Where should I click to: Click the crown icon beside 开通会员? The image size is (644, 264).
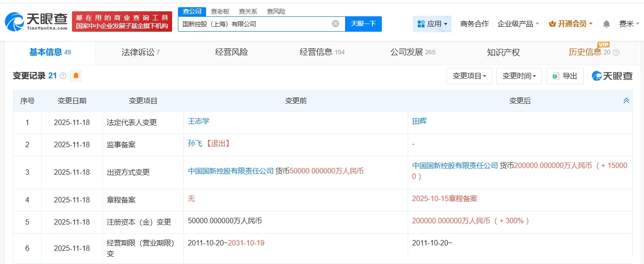pyautogui.click(x=552, y=24)
